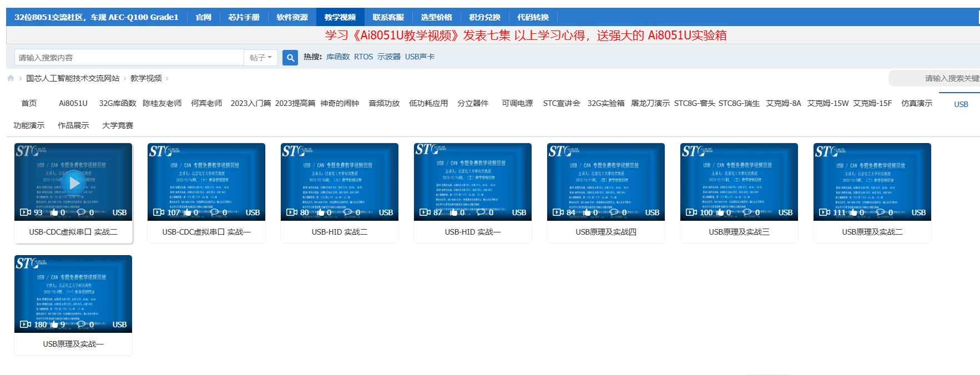Click comment icon on USB原理及实战二 card
Image resolution: width=980 pixels, height=375 pixels.
[x=880, y=212]
